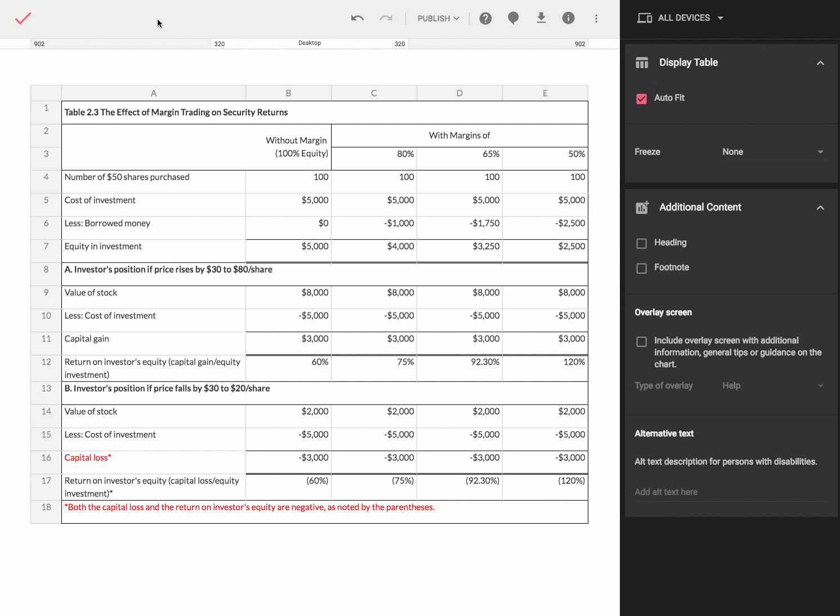The width and height of the screenshot is (840, 616).
Task: Open the All Devices dropdown
Action: pyautogui.click(x=680, y=18)
